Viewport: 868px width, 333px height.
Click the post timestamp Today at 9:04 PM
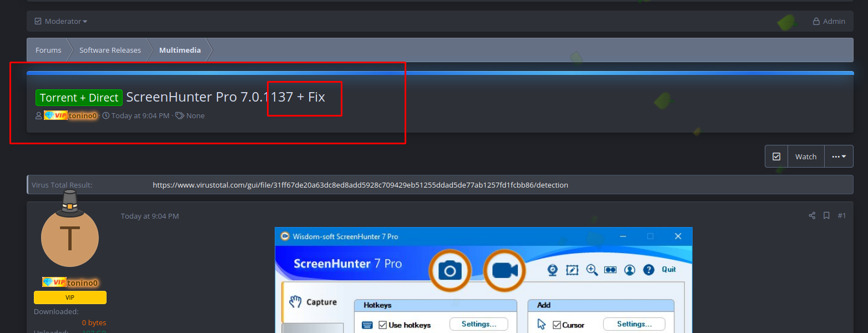tap(150, 216)
